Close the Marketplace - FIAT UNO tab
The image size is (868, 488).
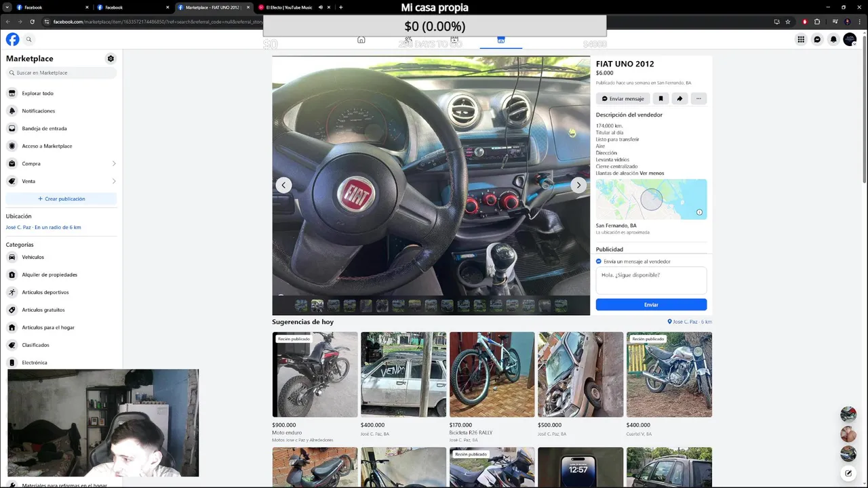coord(248,7)
